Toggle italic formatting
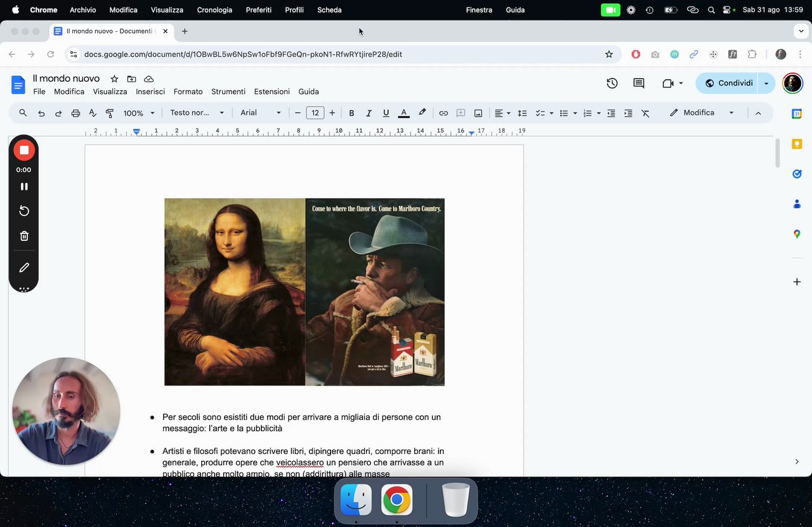The image size is (812, 527). tap(369, 113)
